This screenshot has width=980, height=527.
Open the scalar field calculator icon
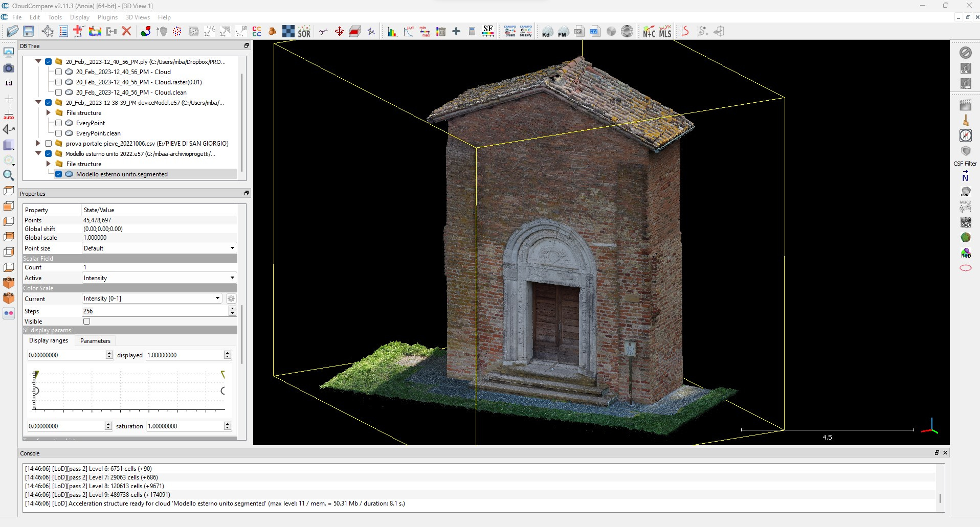pos(472,32)
